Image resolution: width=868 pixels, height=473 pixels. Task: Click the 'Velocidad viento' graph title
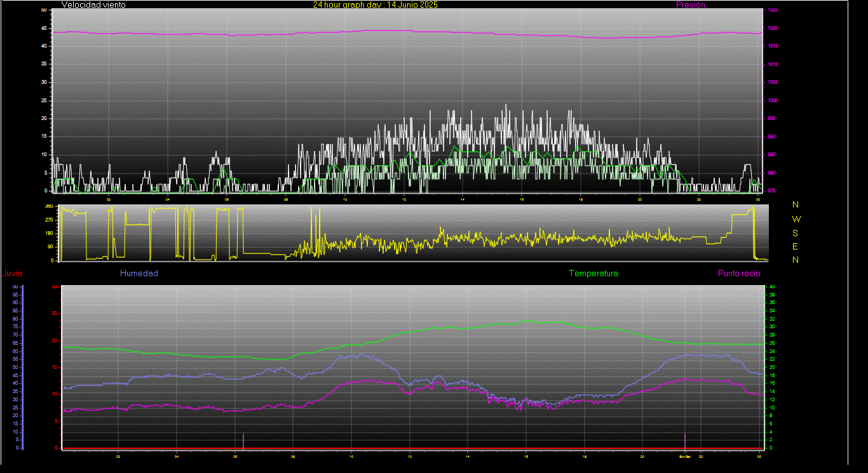(x=93, y=4)
